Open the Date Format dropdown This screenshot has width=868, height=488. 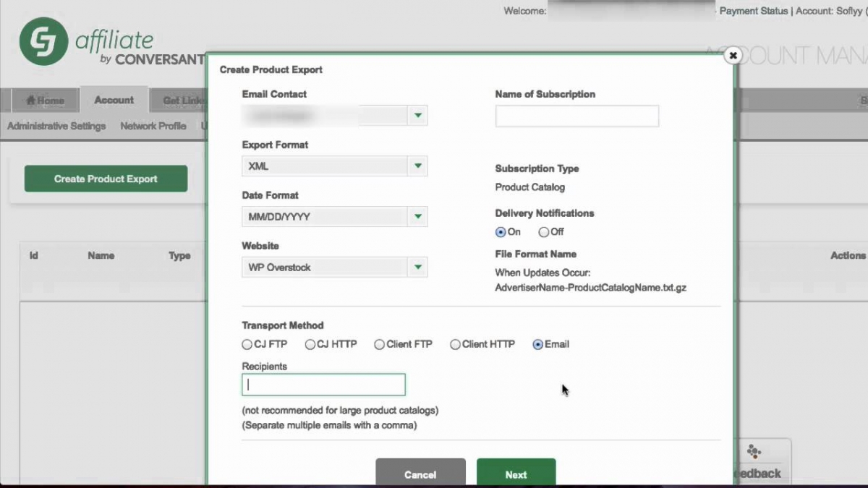tap(417, 217)
